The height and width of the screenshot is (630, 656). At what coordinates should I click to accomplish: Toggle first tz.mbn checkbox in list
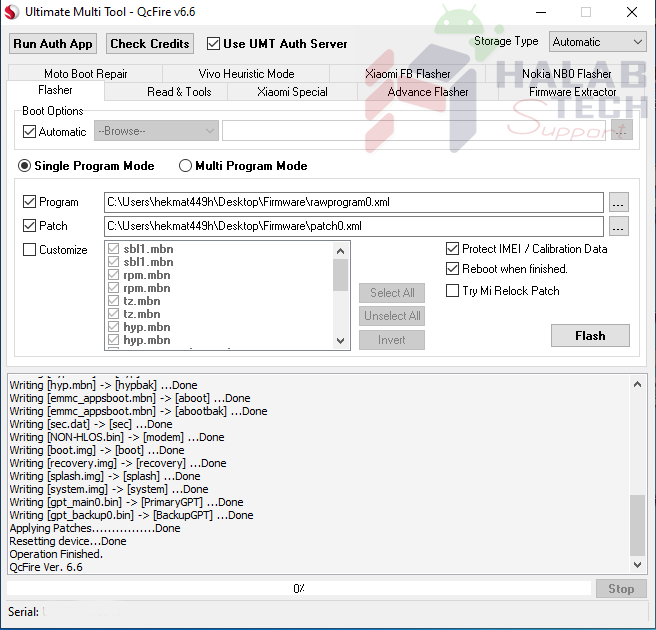point(113,300)
